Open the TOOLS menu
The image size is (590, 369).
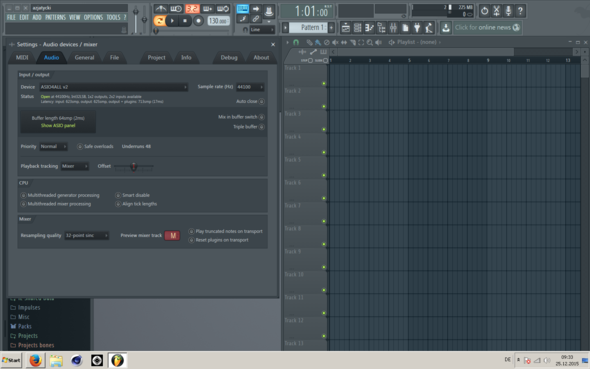113,17
